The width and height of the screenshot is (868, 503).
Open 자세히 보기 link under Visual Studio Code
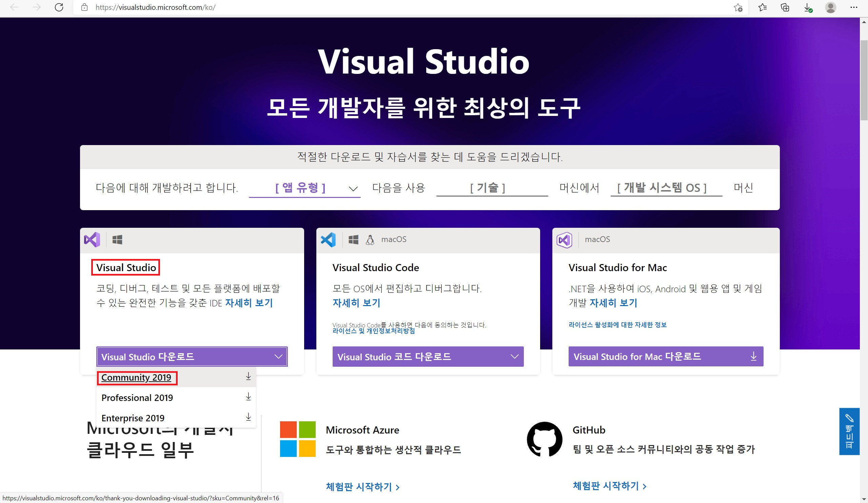(x=356, y=303)
